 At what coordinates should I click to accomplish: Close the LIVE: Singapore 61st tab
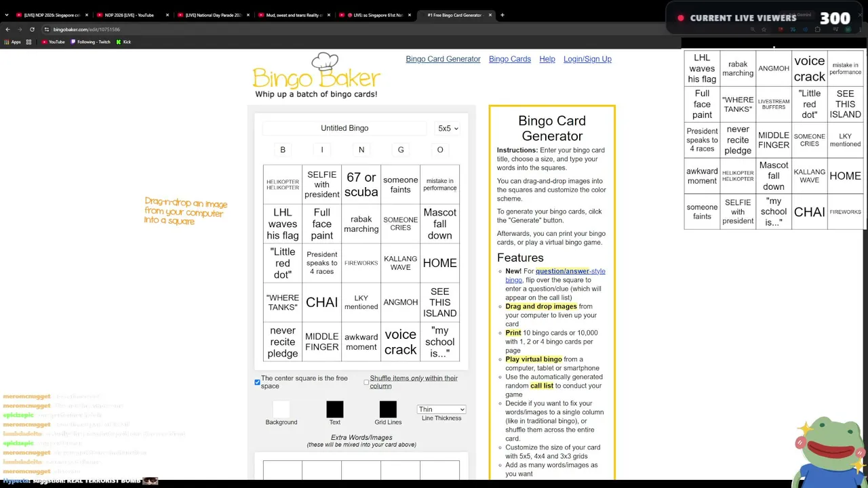(409, 15)
